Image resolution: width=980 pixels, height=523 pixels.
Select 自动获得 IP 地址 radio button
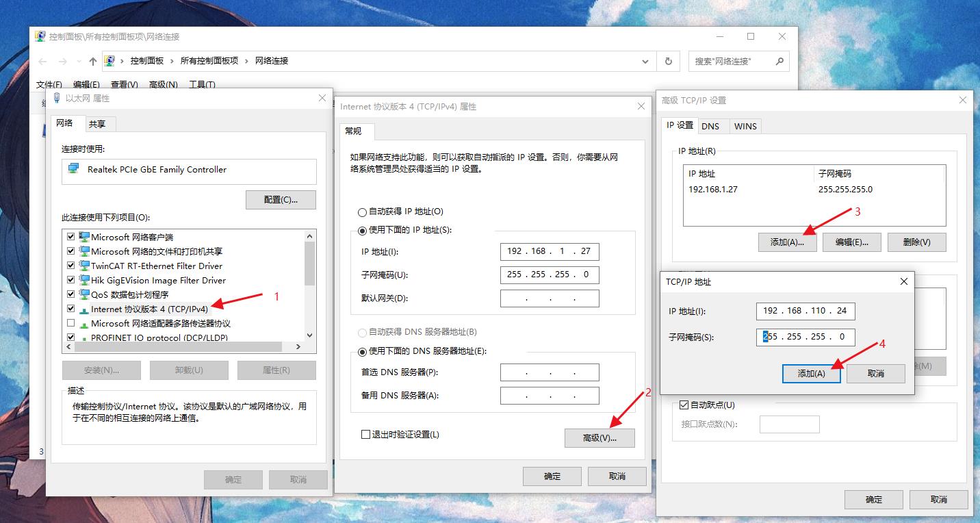pyautogui.click(x=362, y=212)
